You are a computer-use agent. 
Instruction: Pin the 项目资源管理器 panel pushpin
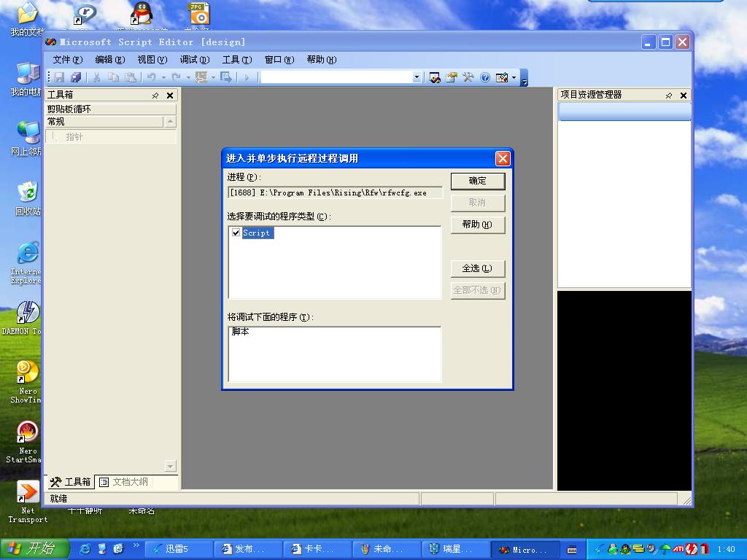pyautogui.click(x=669, y=96)
